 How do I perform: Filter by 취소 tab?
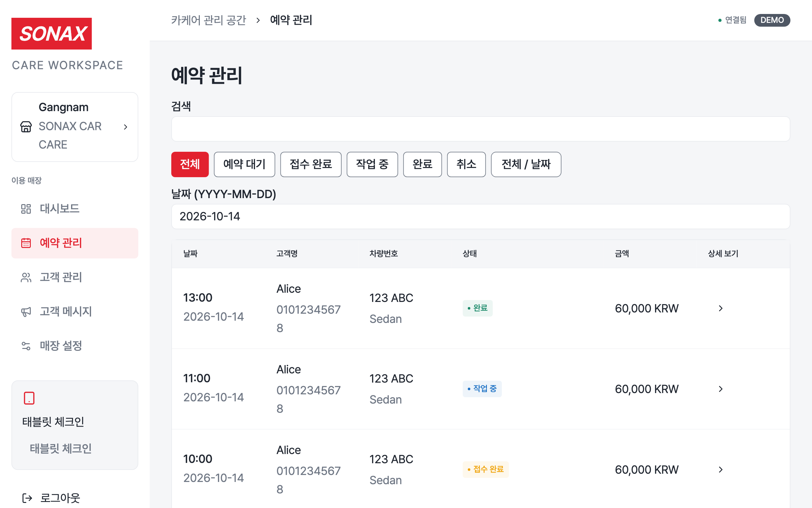[x=466, y=164]
